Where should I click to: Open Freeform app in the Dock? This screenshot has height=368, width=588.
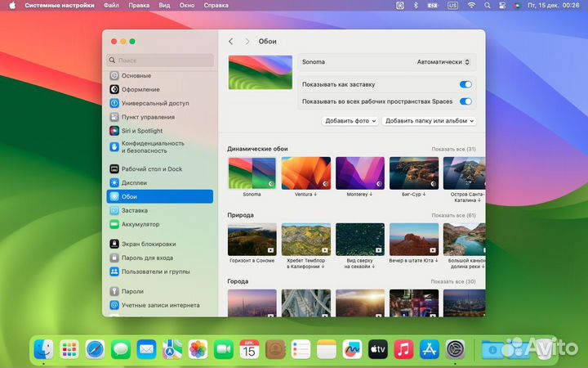click(352, 349)
